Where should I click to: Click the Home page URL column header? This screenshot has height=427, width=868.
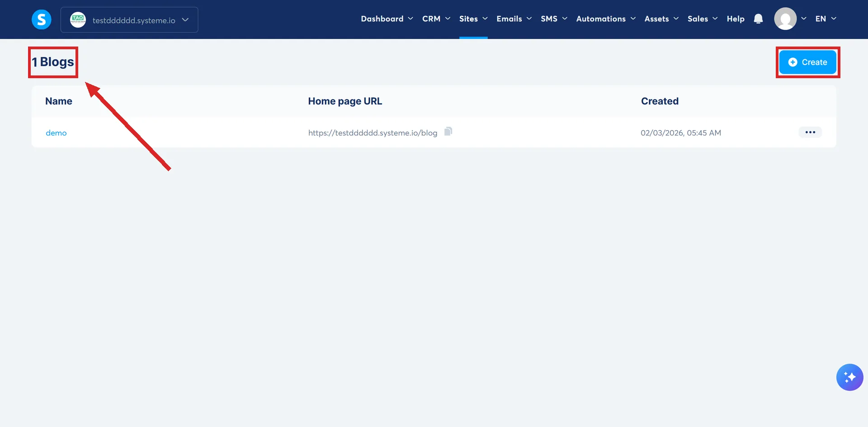tap(345, 101)
